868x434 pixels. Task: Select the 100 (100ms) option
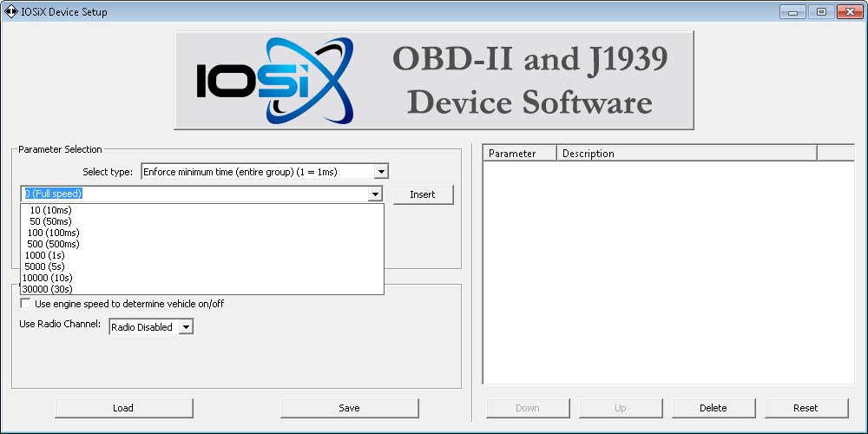pos(202,233)
